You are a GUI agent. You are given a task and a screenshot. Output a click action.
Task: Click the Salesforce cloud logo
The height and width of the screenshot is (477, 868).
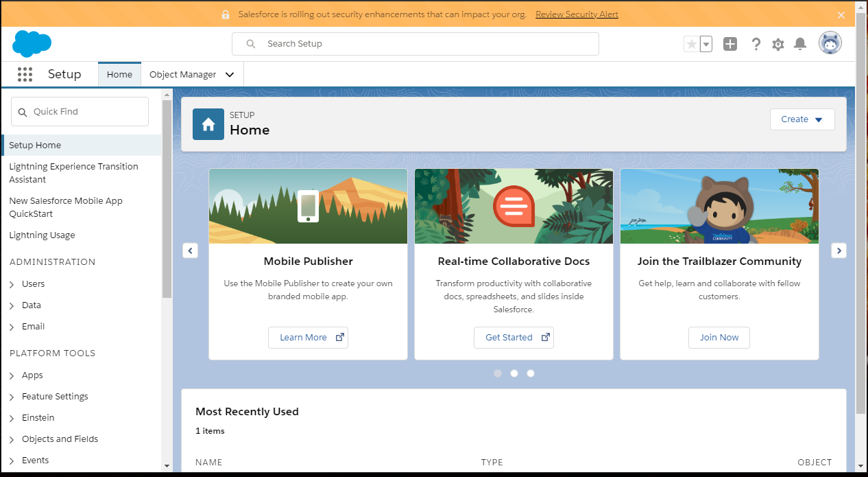(x=32, y=44)
